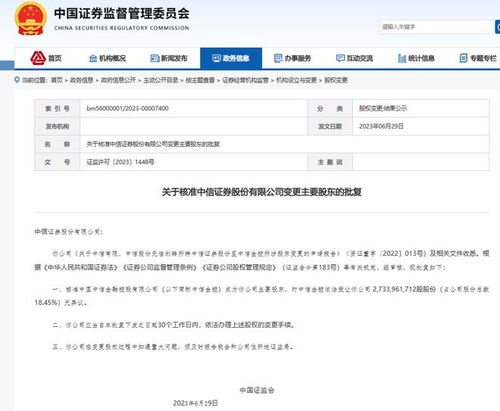The image size is (500, 411).
Task: Click the 主题词 label cell
Action: pyautogui.click(x=330, y=162)
